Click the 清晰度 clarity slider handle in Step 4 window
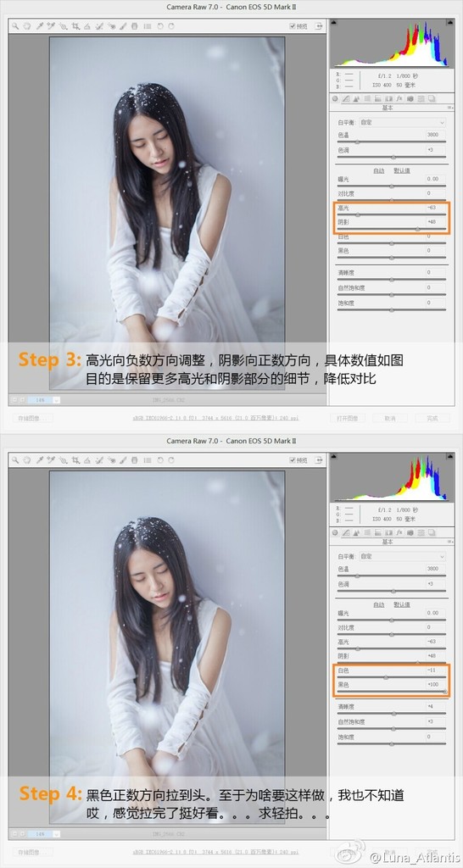Viewport: 463px width, 868px height. click(x=393, y=714)
